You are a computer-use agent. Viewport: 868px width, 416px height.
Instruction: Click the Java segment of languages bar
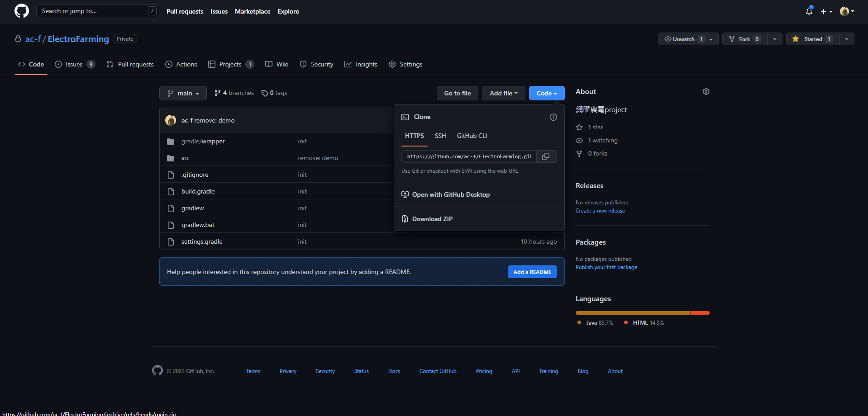(x=633, y=313)
